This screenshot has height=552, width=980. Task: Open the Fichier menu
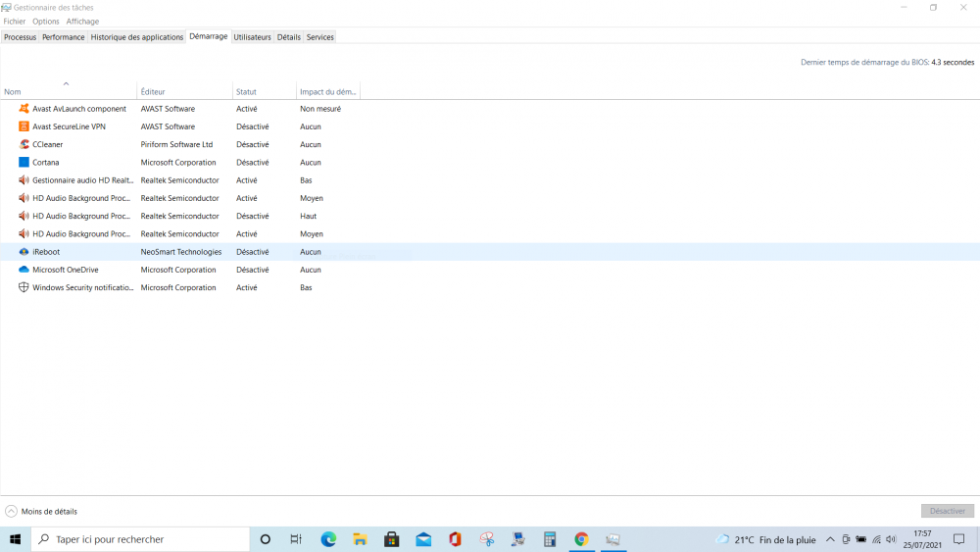click(15, 22)
